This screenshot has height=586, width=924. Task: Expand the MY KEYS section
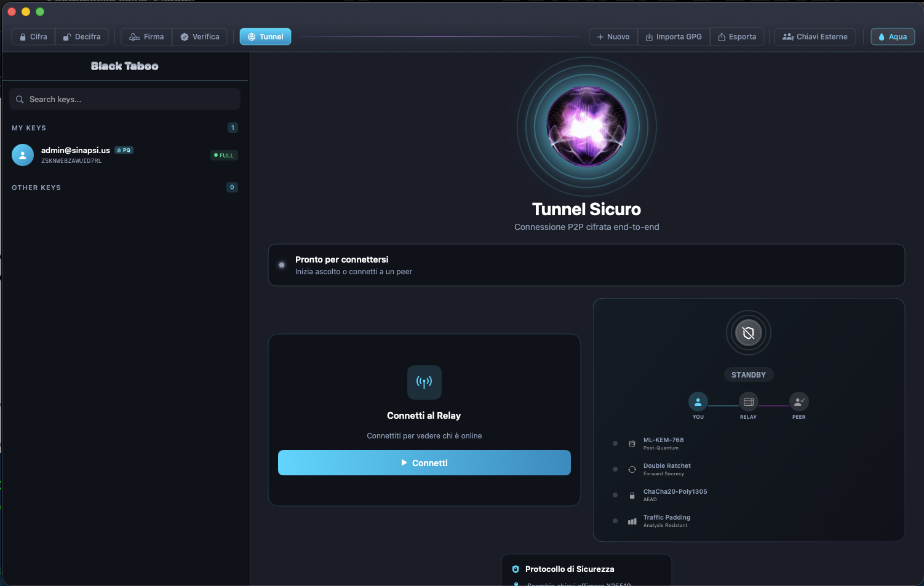click(29, 128)
